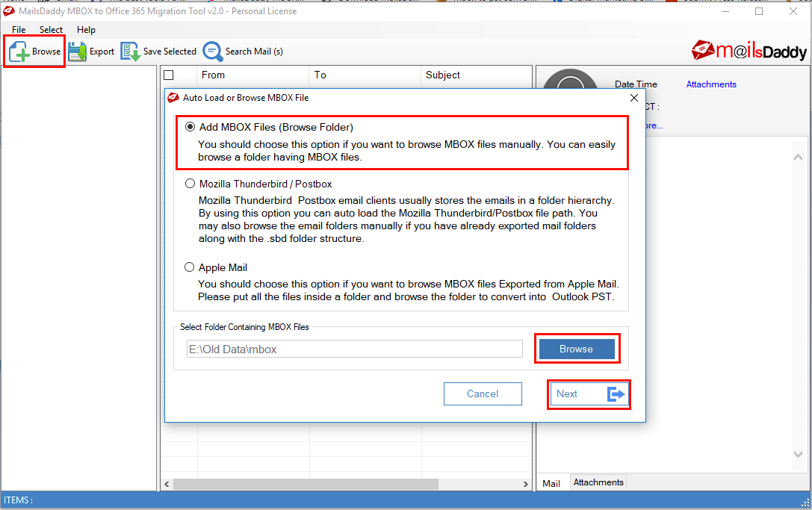Viewport: 812px width, 510px height.
Task: Click the Save Selected toolbar icon
Action: (x=130, y=52)
